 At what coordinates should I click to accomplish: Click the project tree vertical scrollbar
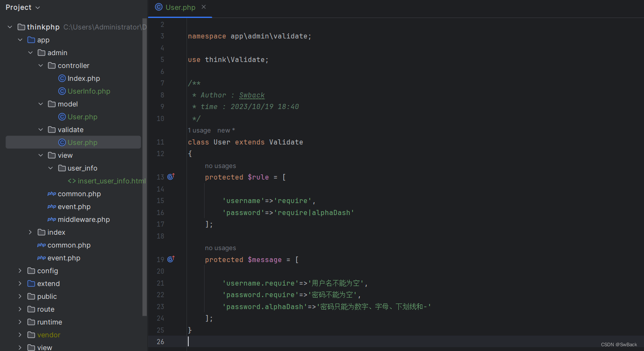pyautogui.click(x=145, y=167)
